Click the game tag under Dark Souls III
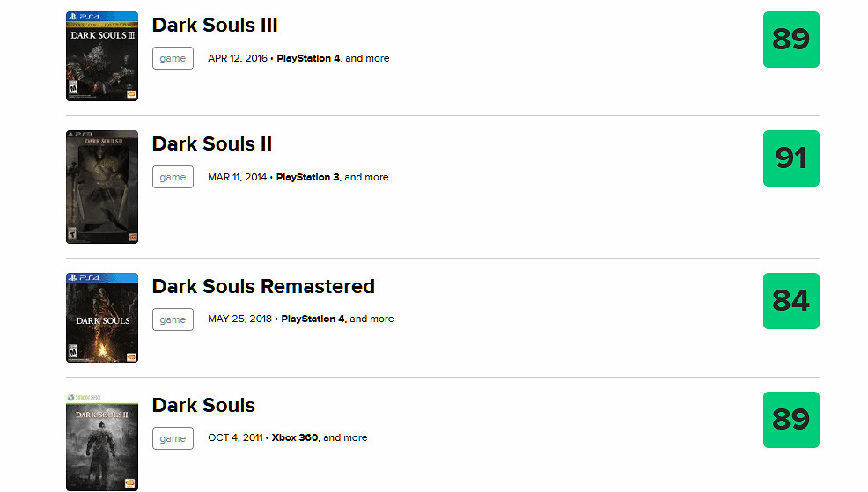This screenshot has height=492, width=868. [173, 58]
